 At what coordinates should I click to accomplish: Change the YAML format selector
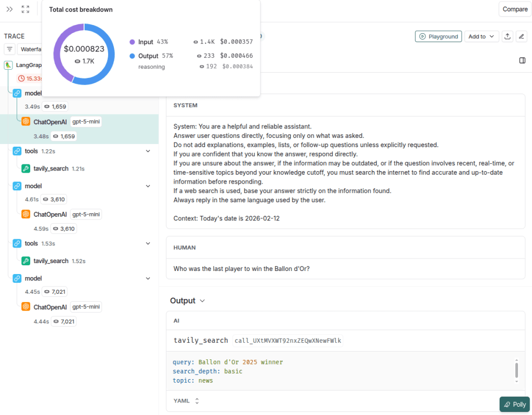pyautogui.click(x=186, y=401)
